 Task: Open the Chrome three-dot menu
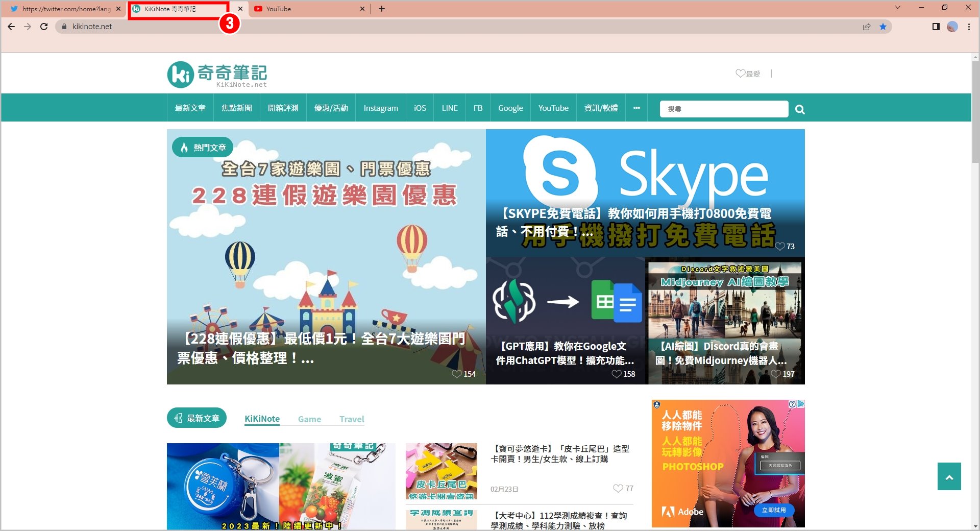click(x=969, y=27)
